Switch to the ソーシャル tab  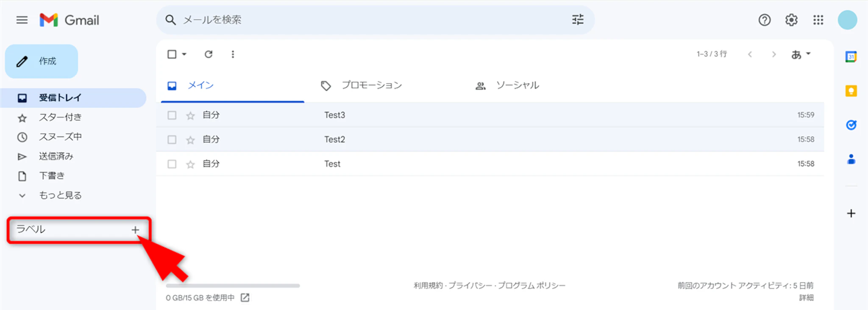point(517,86)
